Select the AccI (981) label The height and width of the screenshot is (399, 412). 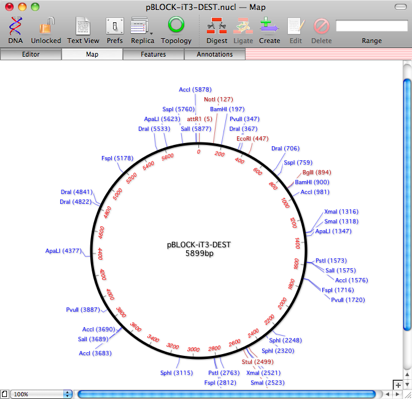[315, 192]
